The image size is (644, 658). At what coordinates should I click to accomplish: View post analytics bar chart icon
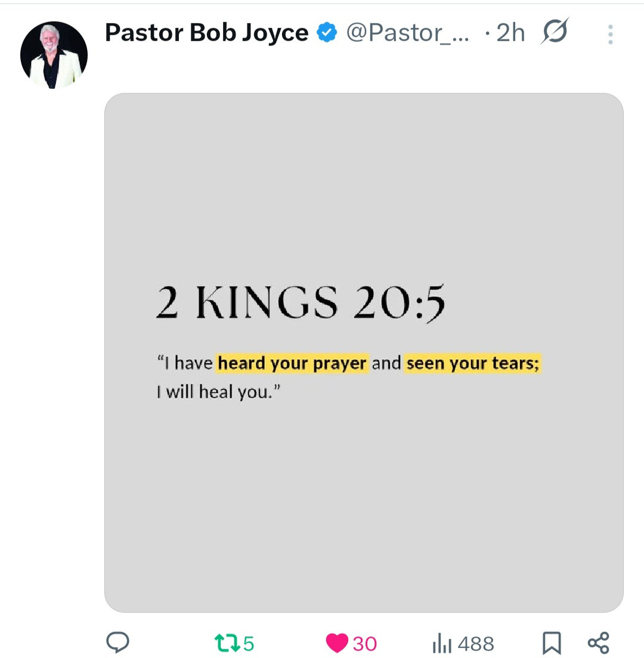[x=442, y=643]
